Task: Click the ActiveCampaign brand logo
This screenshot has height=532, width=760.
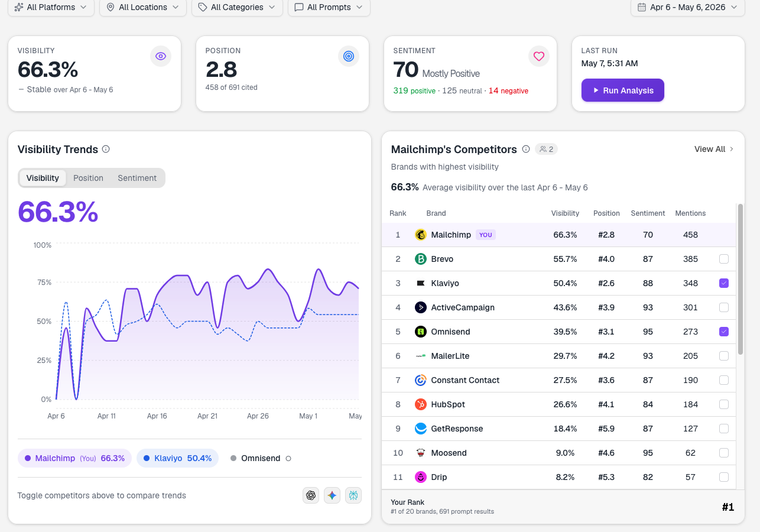Action: (421, 307)
